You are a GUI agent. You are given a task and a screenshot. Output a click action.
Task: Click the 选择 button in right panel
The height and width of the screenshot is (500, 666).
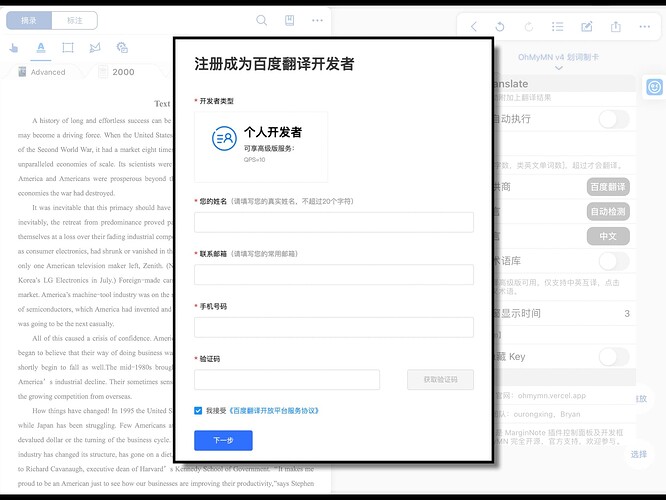point(639,454)
